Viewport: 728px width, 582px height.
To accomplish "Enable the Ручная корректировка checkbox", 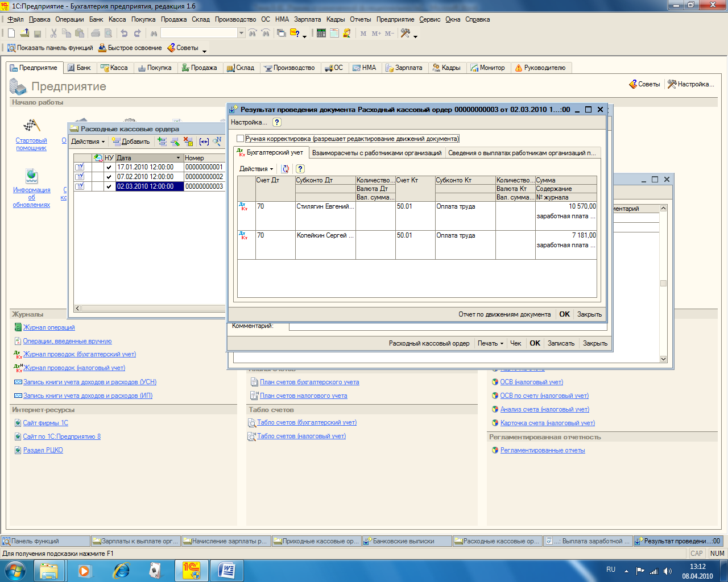I will (x=240, y=139).
